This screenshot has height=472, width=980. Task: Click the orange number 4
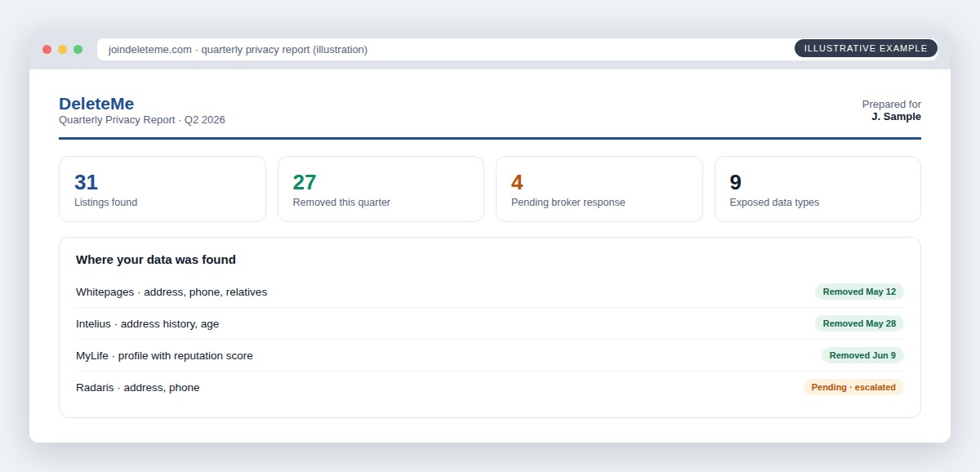[x=517, y=182]
